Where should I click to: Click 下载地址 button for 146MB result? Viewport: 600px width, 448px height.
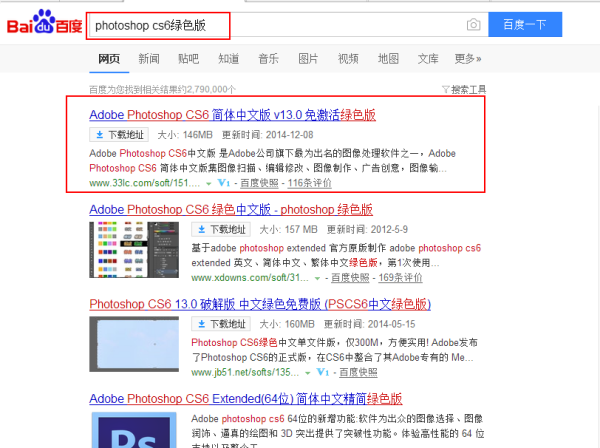click(x=119, y=135)
